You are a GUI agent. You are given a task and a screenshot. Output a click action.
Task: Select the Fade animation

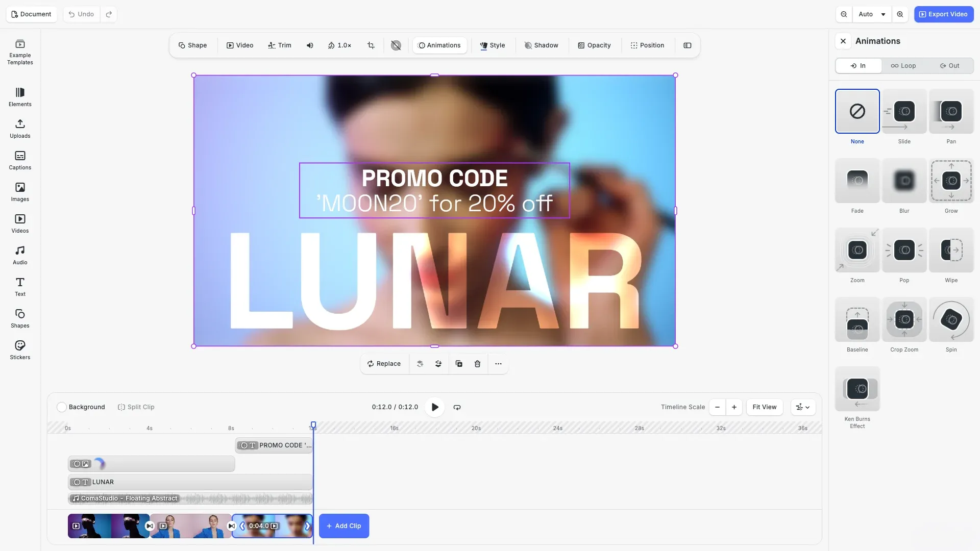(x=857, y=181)
